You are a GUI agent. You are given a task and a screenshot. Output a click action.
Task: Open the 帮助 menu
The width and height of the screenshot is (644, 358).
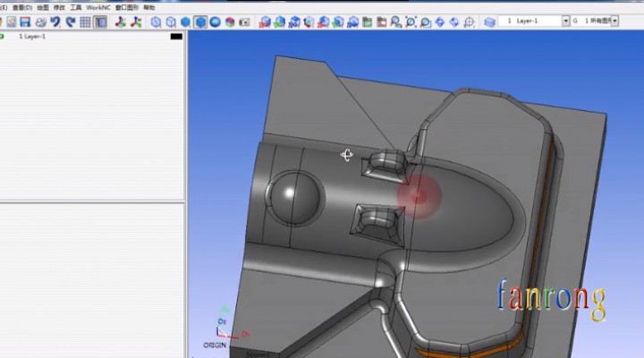[x=148, y=7]
